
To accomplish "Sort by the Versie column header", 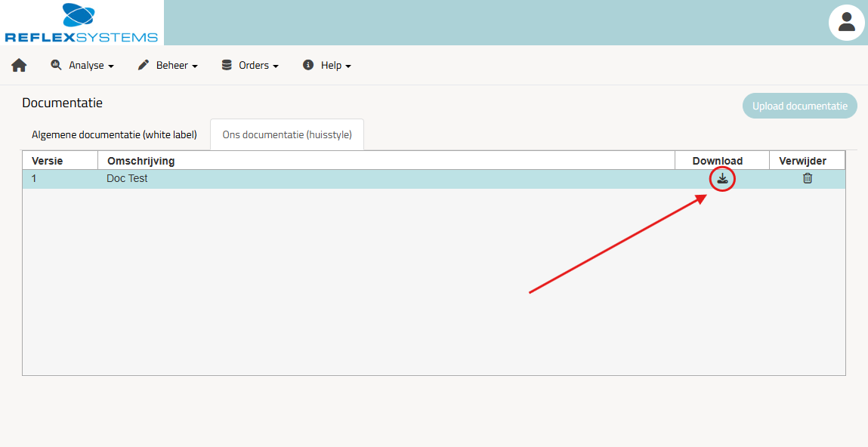I will [60, 161].
